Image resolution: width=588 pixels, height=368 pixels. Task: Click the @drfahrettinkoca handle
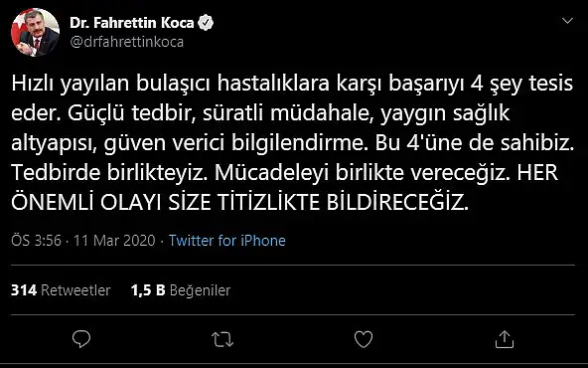(x=127, y=42)
